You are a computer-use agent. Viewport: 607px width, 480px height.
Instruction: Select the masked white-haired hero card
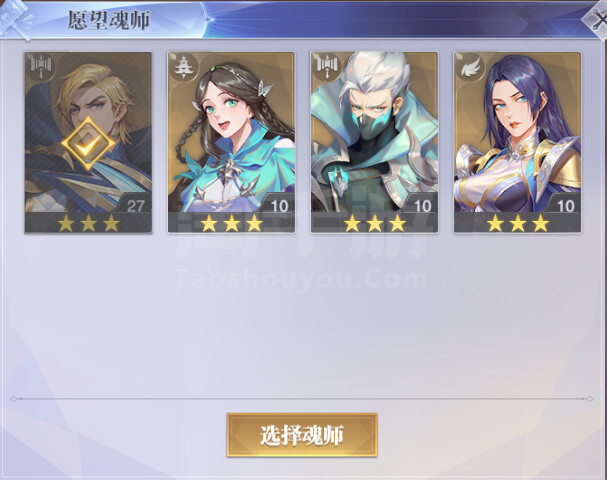[374, 142]
